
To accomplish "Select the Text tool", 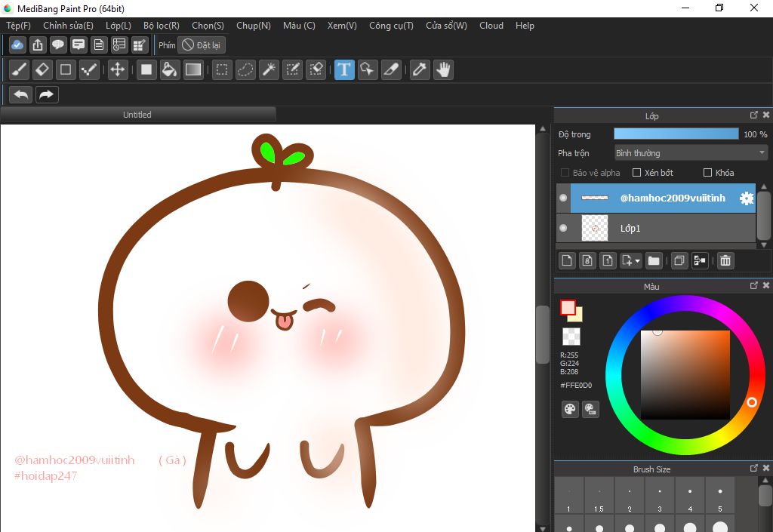I will click(344, 69).
